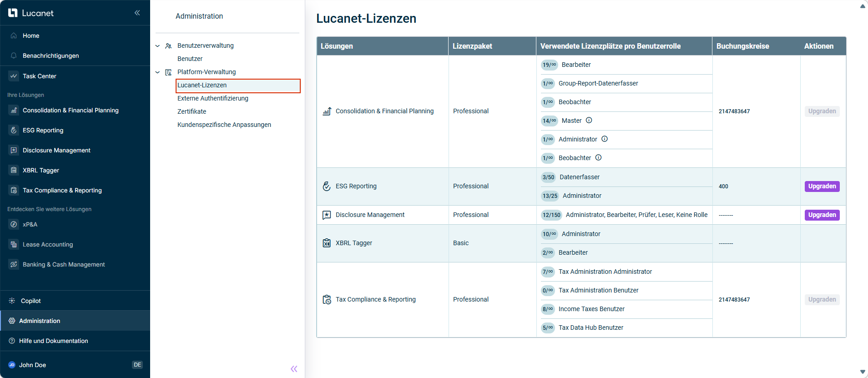Click the Task Center icon
The width and height of the screenshot is (868, 378).
pos(14,76)
